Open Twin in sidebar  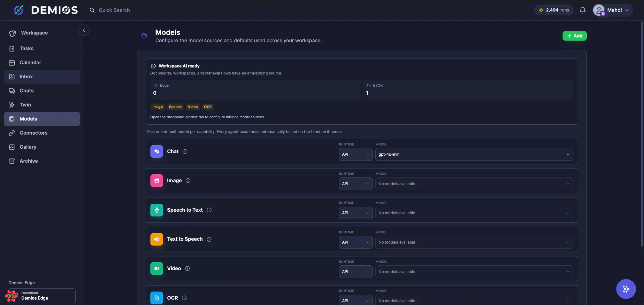[42, 105]
